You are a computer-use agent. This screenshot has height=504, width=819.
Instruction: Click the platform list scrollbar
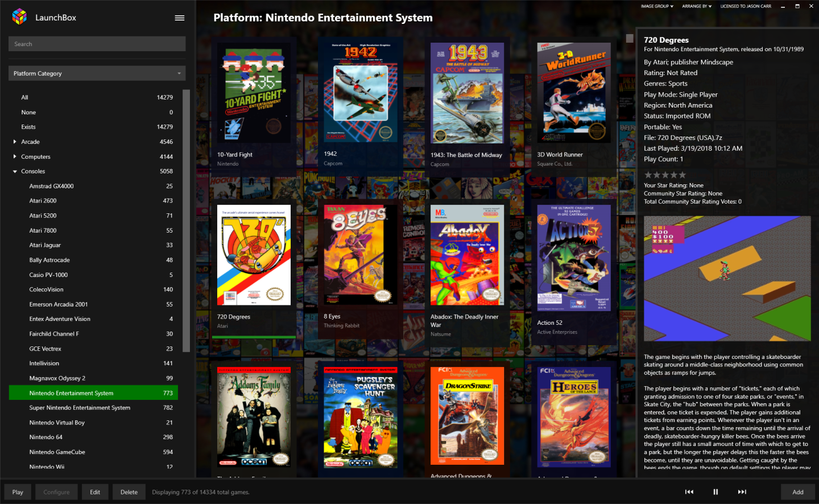coord(186,221)
